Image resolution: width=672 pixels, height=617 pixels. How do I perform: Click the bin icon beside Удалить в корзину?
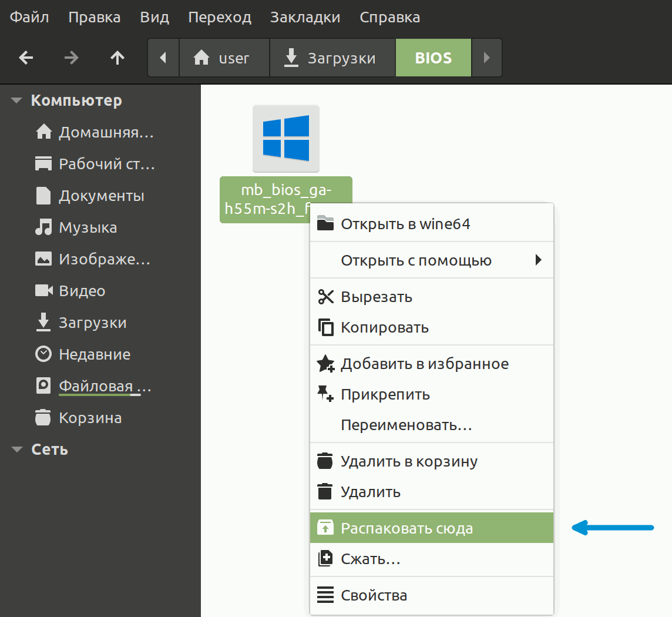325,461
